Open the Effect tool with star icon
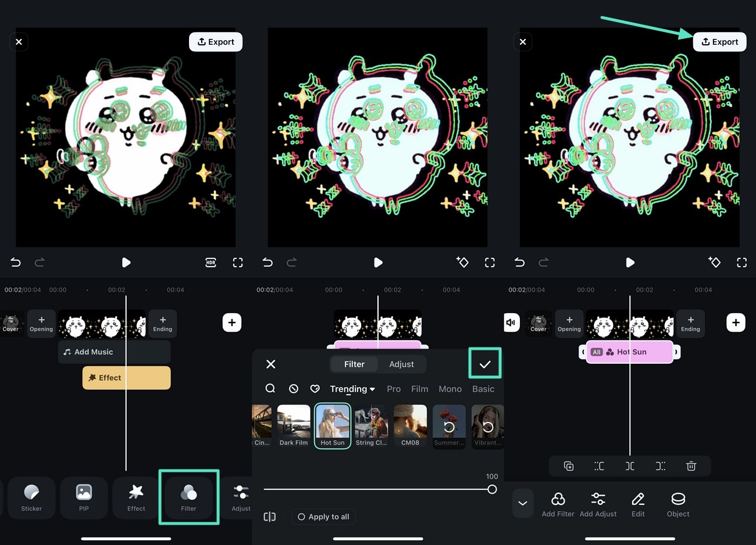Viewport: 756px width, 545px height. tap(136, 497)
